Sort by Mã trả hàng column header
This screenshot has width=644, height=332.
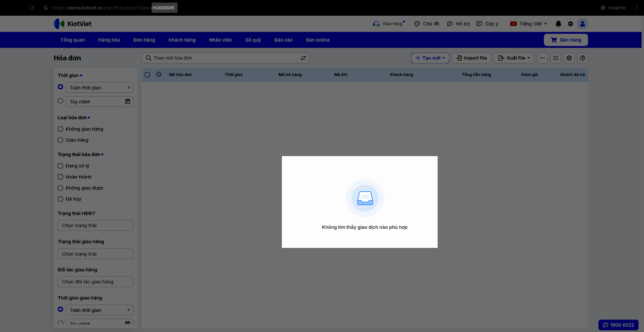pyautogui.click(x=290, y=75)
